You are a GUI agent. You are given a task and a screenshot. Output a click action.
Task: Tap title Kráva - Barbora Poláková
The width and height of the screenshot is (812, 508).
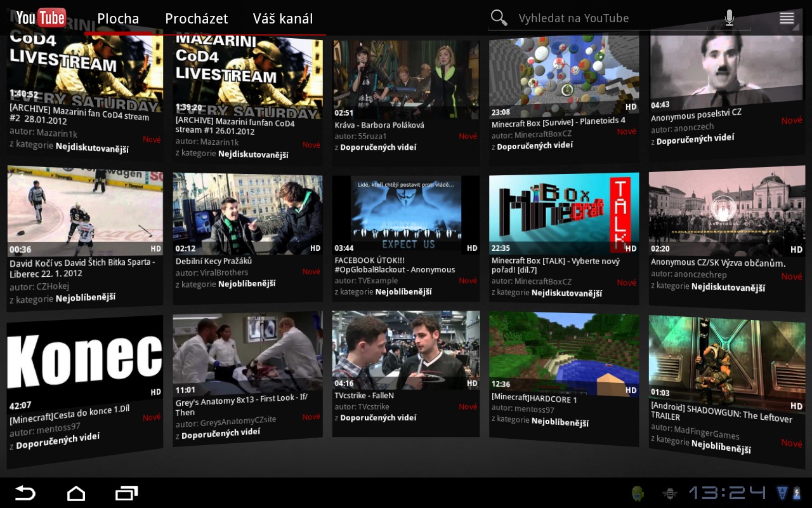[x=379, y=125]
